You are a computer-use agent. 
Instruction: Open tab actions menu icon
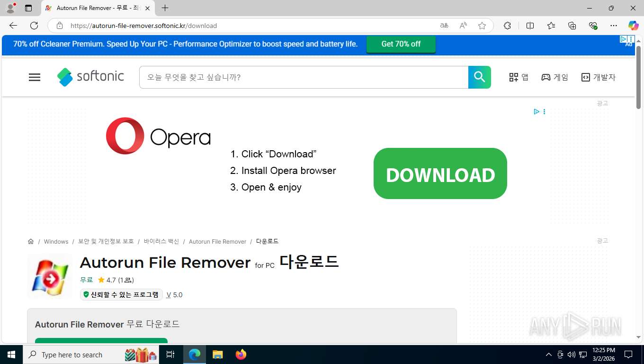point(28,8)
